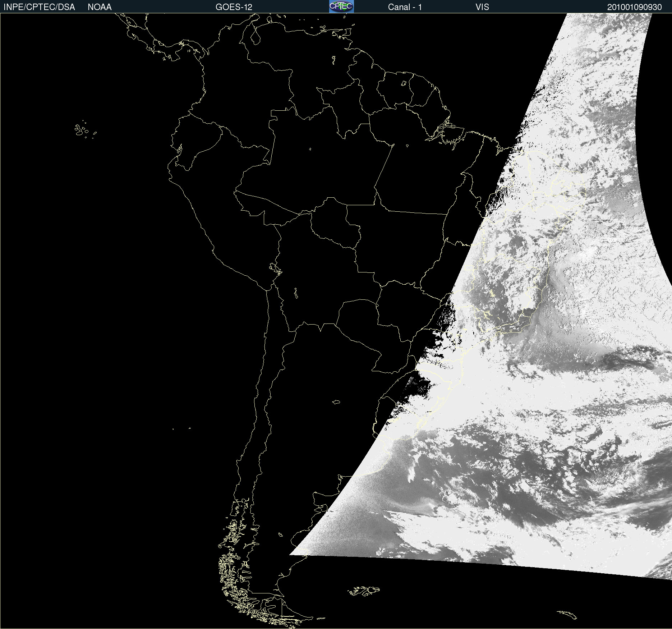Click the NOAA label in header
The image size is (672, 629).
point(100,7)
